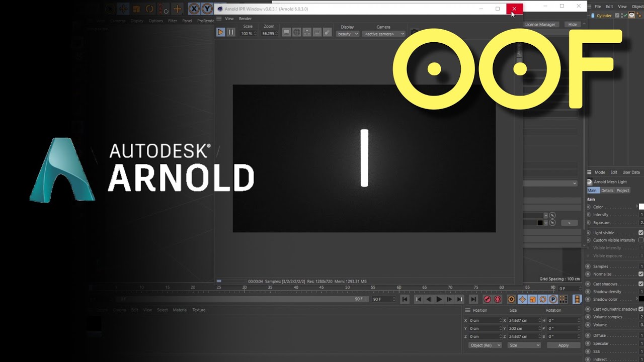
Task: Open the filmstrip timeline icon
Action: click(577, 299)
